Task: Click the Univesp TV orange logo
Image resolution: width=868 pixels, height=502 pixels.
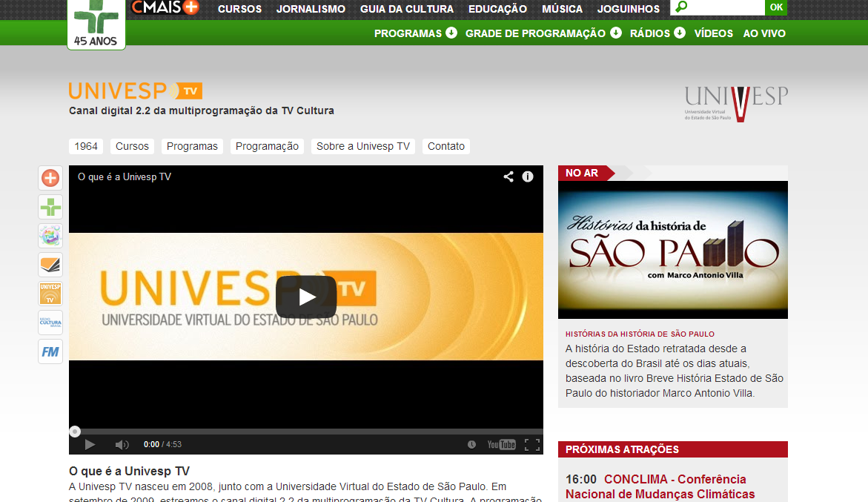Action: [x=136, y=90]
